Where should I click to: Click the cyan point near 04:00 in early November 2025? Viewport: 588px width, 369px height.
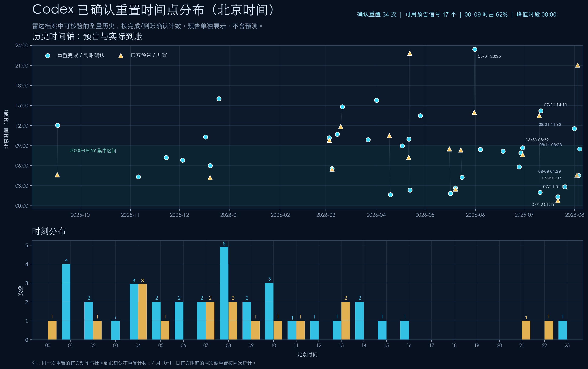click(x=138, y=177)
